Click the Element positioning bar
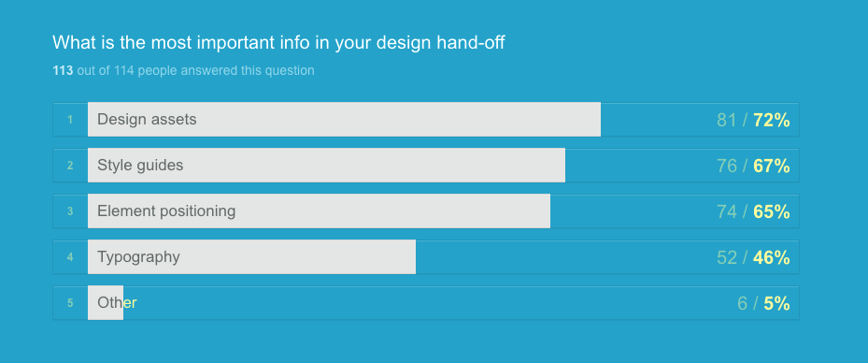The height and width of the screenshot is (363, 868). click(319, 211)
